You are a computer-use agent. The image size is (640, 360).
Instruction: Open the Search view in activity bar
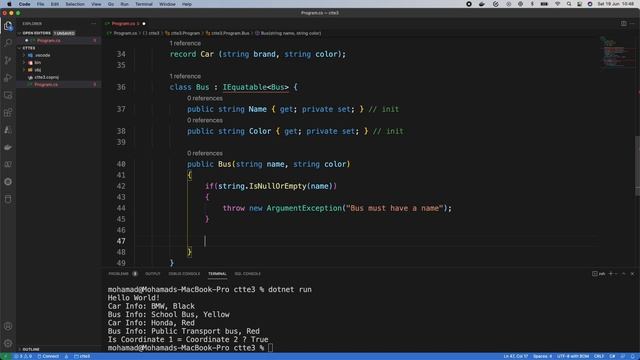(8, 42)
